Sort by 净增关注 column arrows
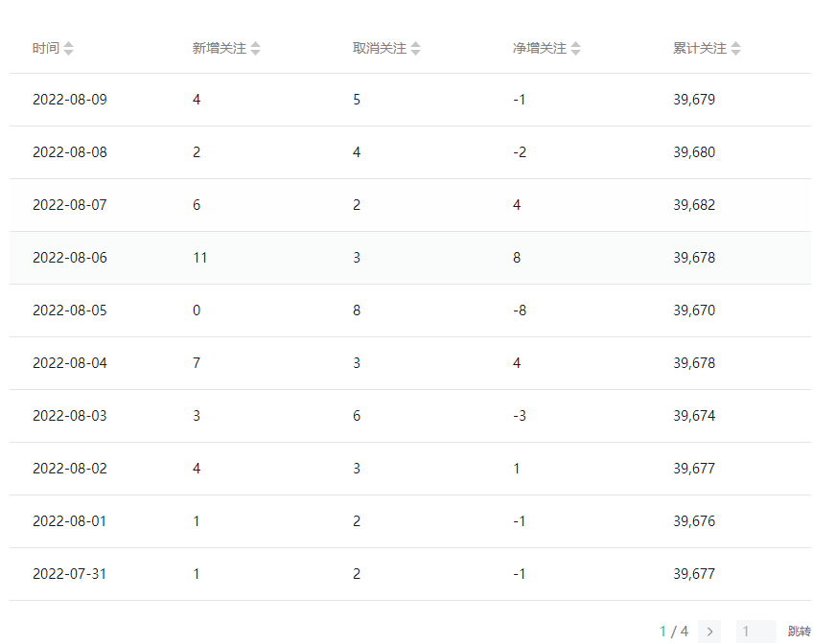This screenshot has width=836, height=644. pos(575,49)
